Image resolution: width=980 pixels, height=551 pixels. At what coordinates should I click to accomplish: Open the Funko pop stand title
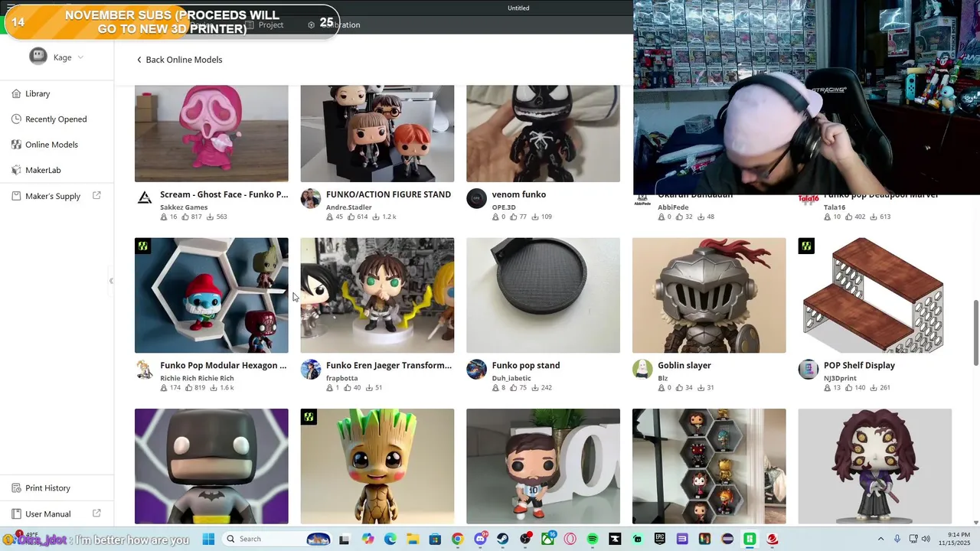(526, 366)
